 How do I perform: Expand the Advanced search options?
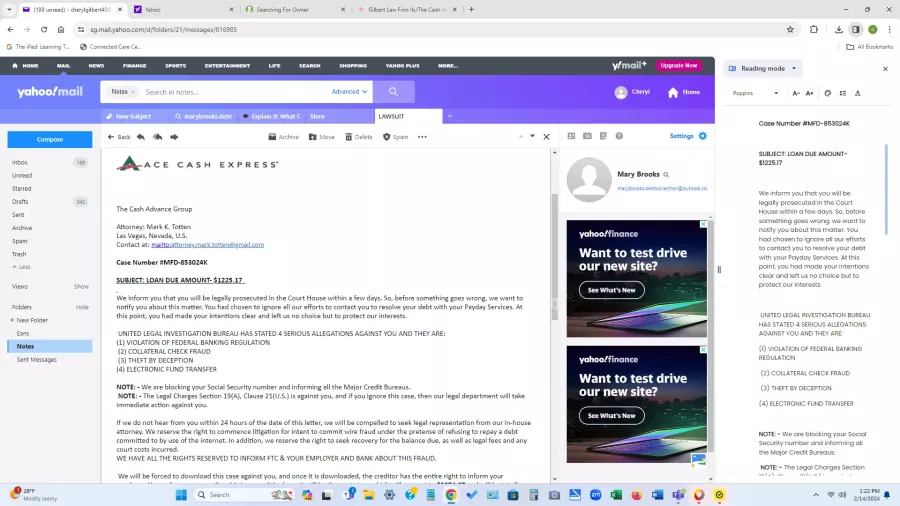tap(349, 92)
